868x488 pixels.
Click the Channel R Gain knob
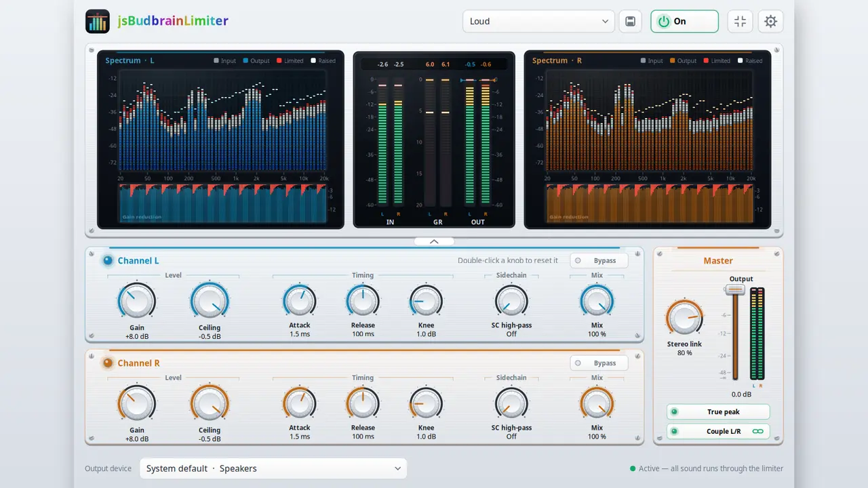(137, 403)
